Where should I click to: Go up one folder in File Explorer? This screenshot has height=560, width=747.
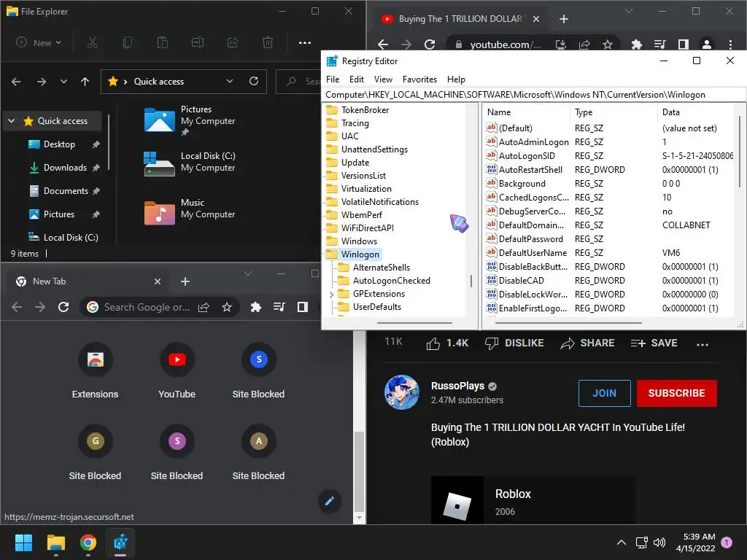pos(85,82)
